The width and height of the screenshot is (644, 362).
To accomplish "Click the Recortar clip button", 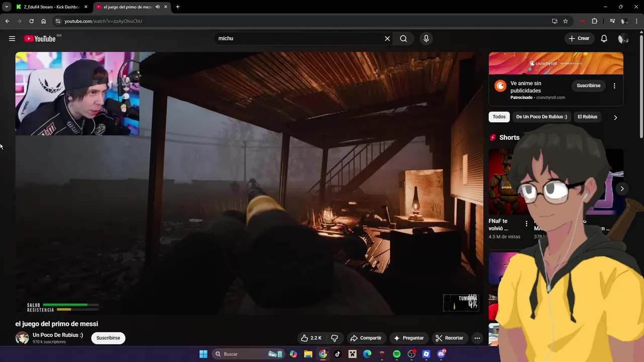I will point(449,338).
